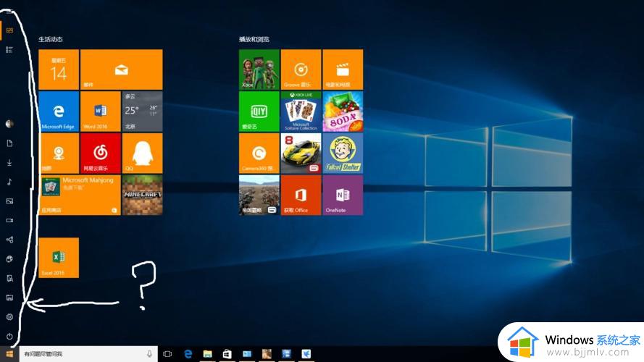This screenshot has height=362, width=644.
Task: Open the Microsoft Mahjong store tile
Action: (80, 195)
